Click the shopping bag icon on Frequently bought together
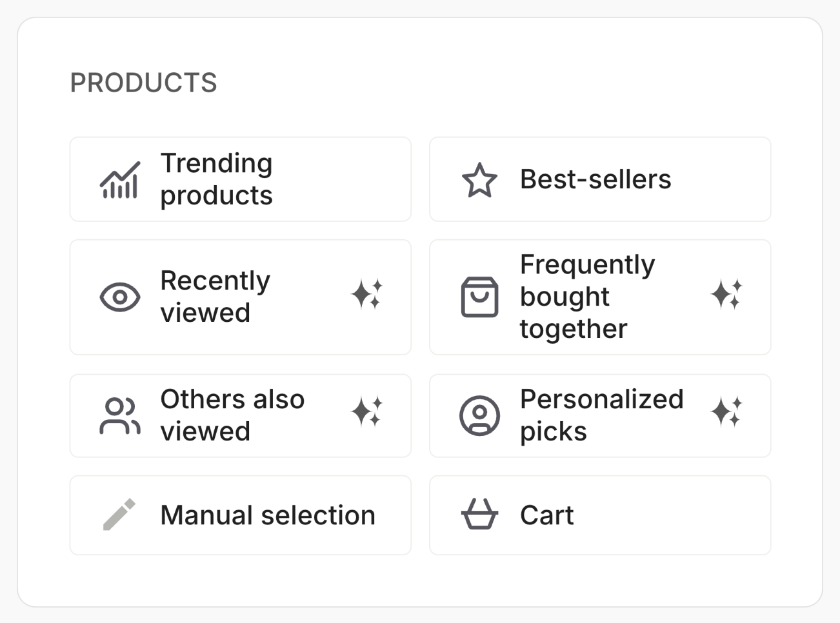This screenshot has width=840, height=623. point(479,297)
